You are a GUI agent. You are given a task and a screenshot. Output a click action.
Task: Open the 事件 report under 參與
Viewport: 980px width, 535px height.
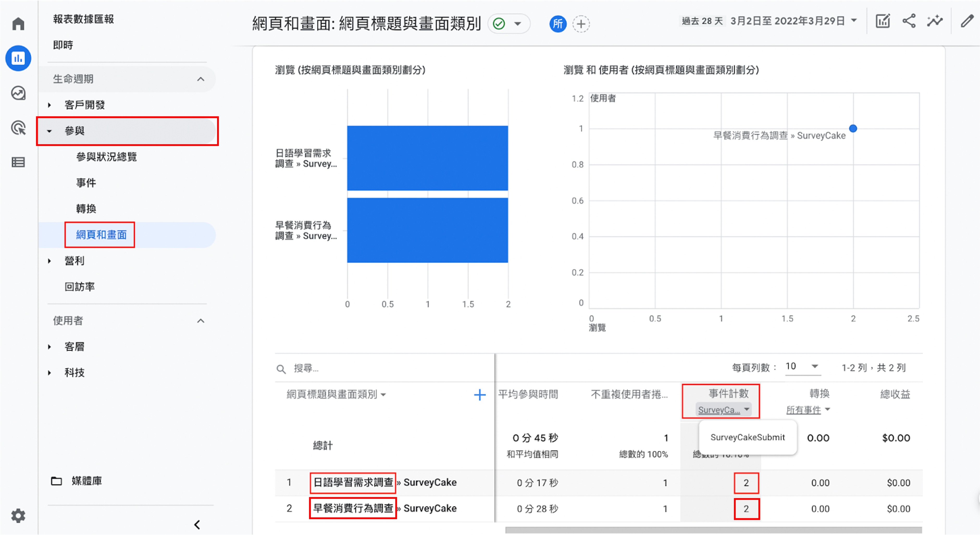coord(86,183)
